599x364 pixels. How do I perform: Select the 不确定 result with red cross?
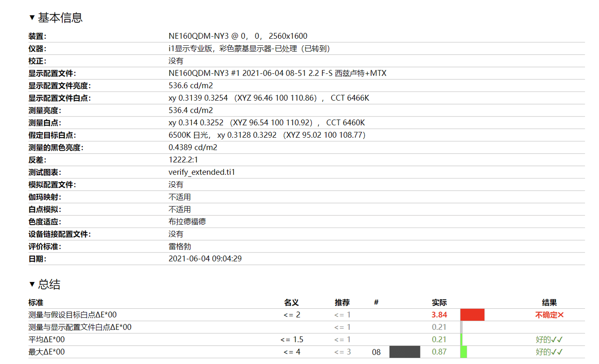[549, 315]
